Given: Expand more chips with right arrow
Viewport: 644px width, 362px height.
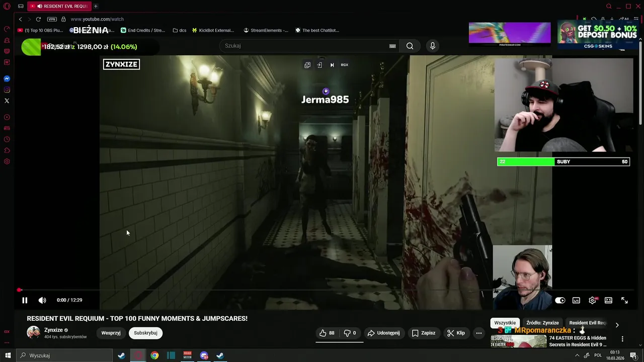Looking at the screenshot, I should point(617,325).
